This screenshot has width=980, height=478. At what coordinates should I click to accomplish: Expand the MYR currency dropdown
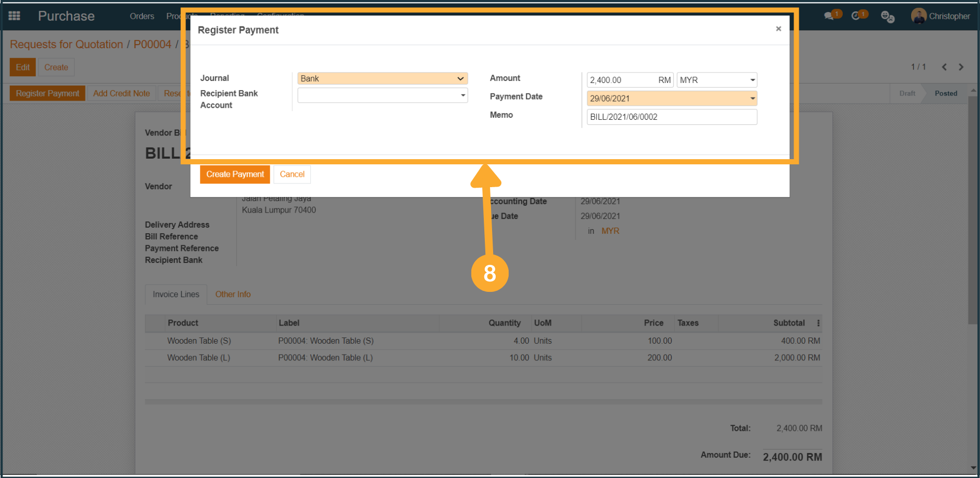click(x=717, y=80)
